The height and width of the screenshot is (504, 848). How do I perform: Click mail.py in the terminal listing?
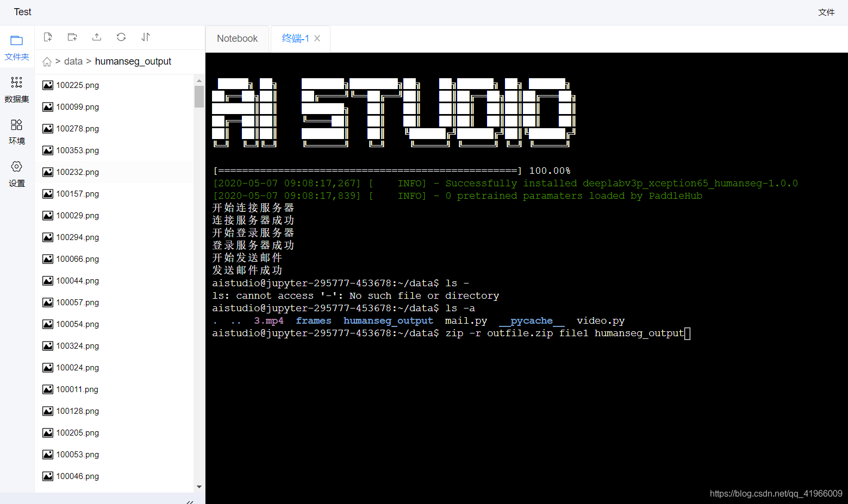tap(466, 321)
